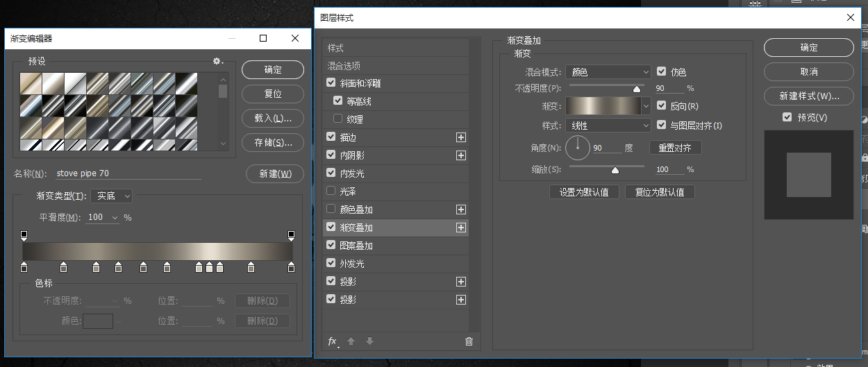Click the 平滑度 value field showing 100
The height and width of the screenshot is (367, 868).
97,217
